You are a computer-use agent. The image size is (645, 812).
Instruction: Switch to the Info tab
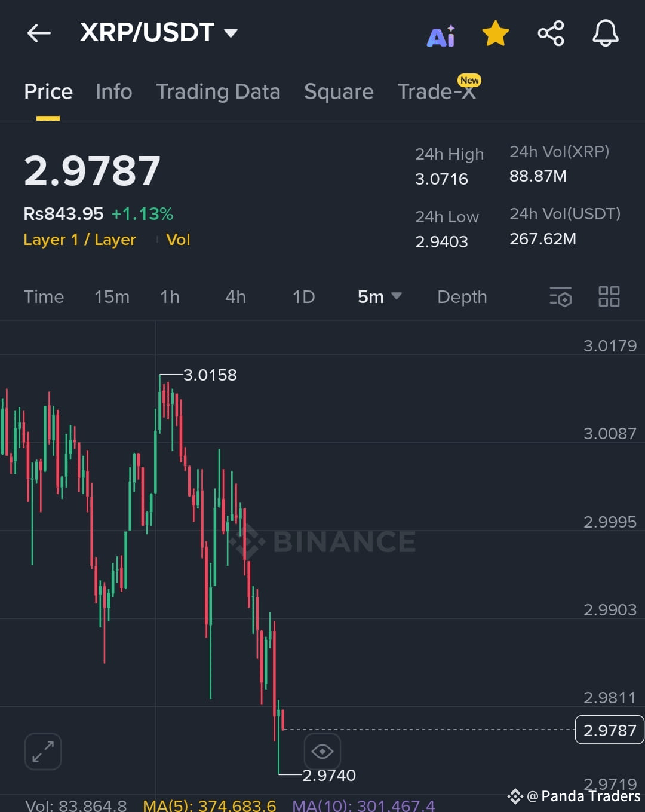113,91
